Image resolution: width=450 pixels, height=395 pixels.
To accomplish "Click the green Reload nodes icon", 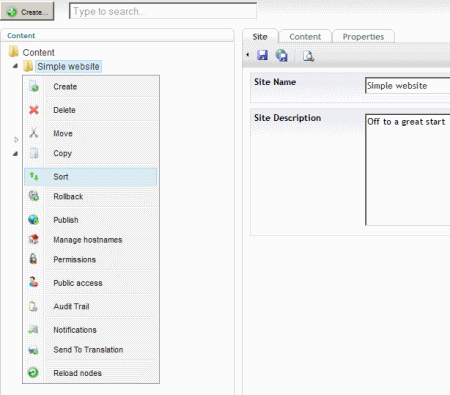I will [33, 372].
